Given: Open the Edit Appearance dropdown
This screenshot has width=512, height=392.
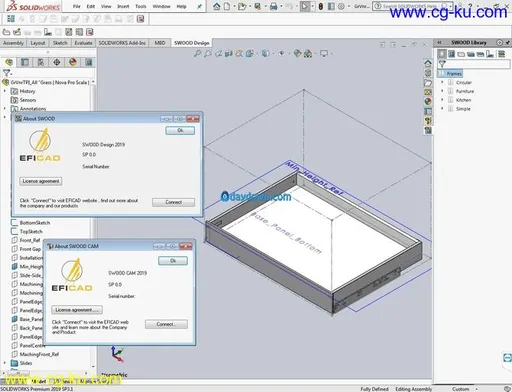Looking at the screenshot, I should pos(298,53).
